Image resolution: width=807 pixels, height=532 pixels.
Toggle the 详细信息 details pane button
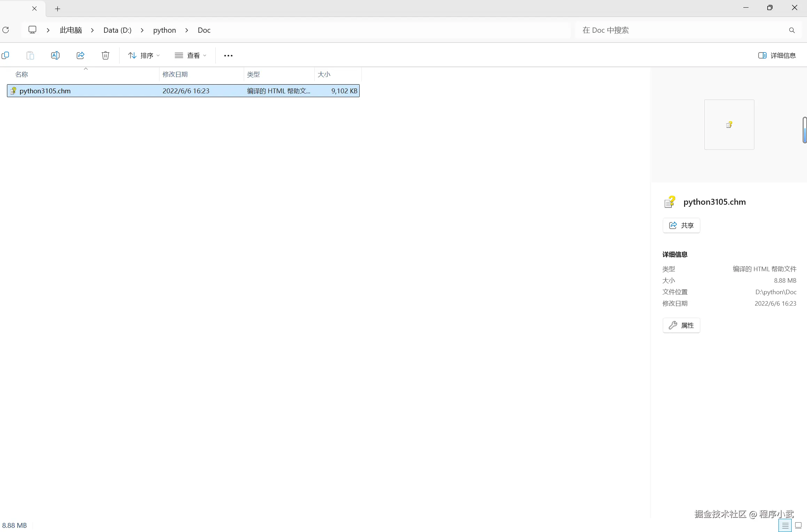pyautogui.click(x=777, y=55)
